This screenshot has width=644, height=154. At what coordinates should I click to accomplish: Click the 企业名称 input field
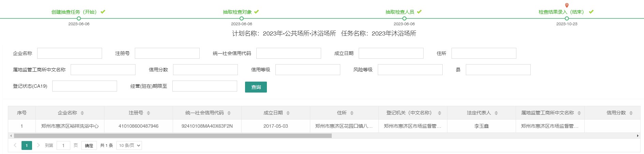pos(70,53)
